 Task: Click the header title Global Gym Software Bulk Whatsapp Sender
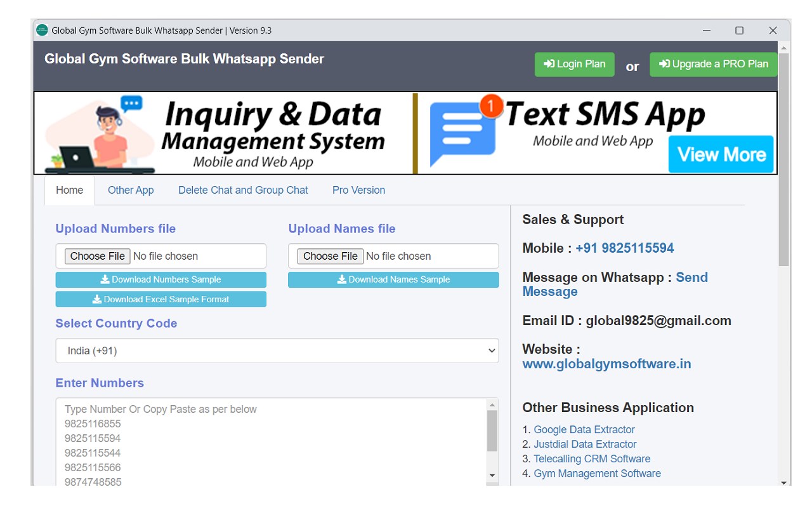[184, 59]
